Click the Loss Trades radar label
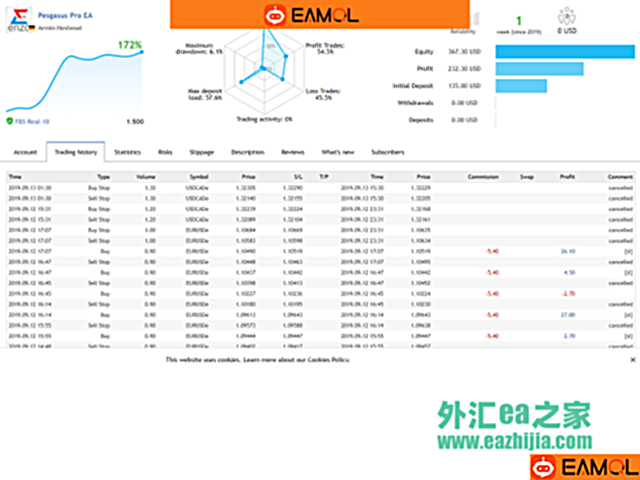This screenshot has width=640, height=480. 323,94
